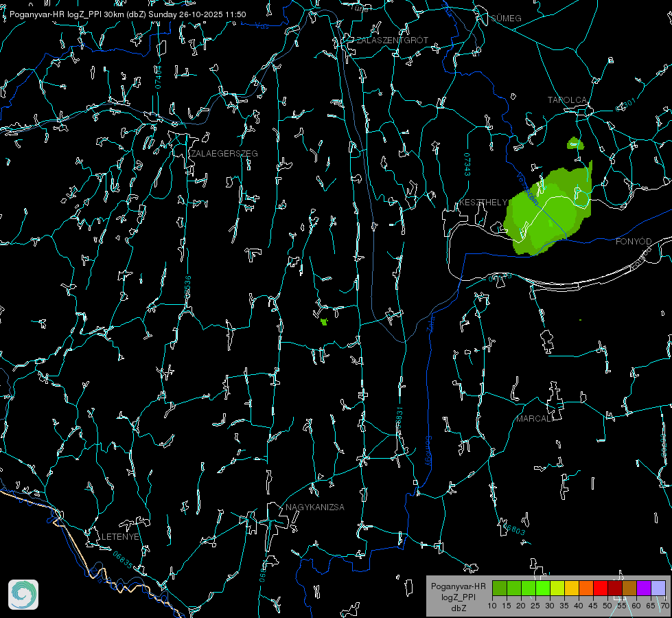Click the 10-15 dBZ dark green legend swatch
Viewport: 672px width, 618px height.
click(500, 588)
